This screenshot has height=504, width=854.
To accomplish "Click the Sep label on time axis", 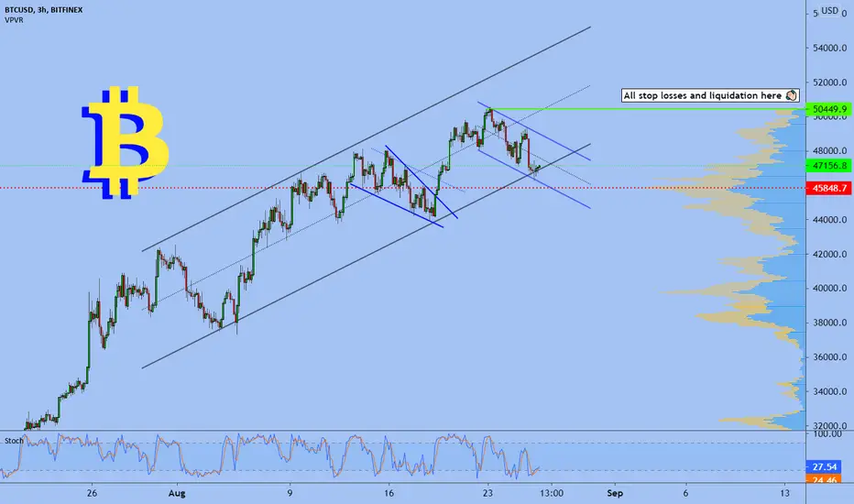I will coord(614,494).
